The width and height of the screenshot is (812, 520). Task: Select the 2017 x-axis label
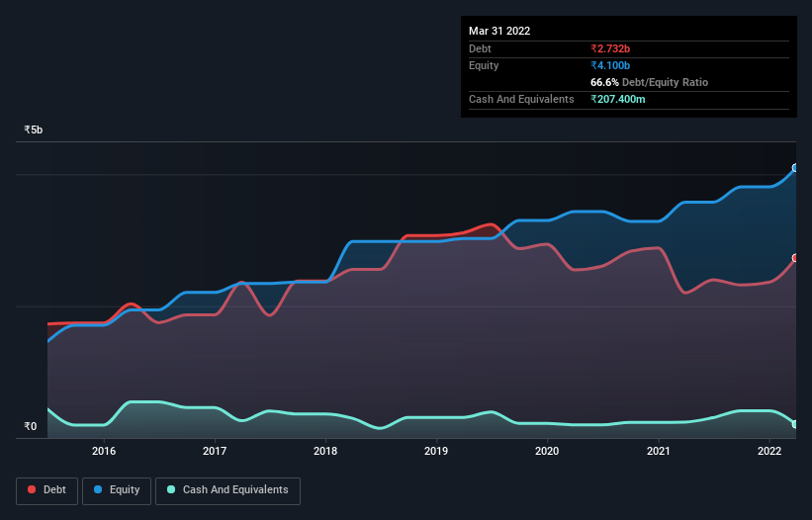215,451
